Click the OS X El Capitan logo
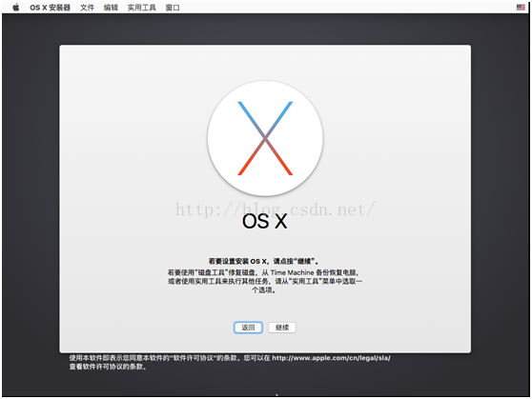 (265, 138)
